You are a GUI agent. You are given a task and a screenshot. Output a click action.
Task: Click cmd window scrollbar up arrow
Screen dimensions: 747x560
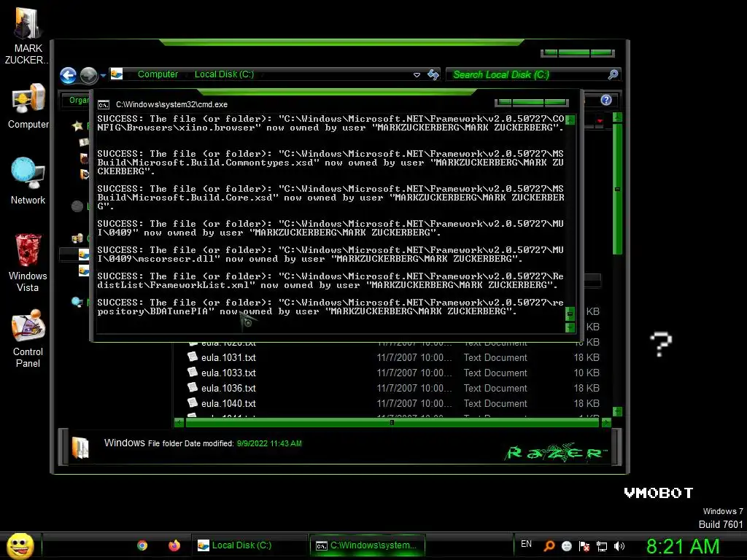(x=570, y=120)
